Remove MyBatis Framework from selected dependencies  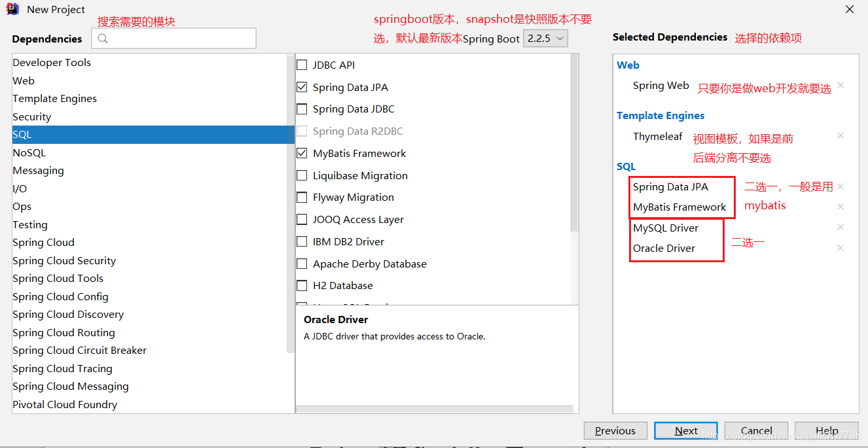pos(841,207)
